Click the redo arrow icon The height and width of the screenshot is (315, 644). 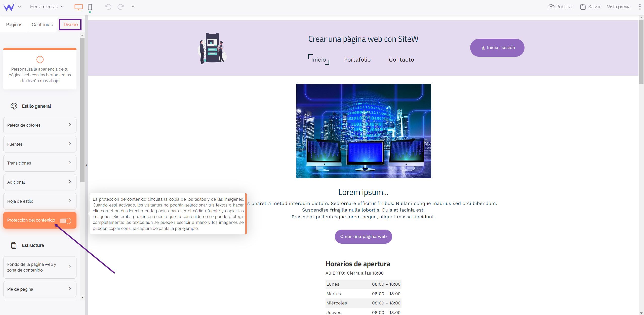pos(121,7)
